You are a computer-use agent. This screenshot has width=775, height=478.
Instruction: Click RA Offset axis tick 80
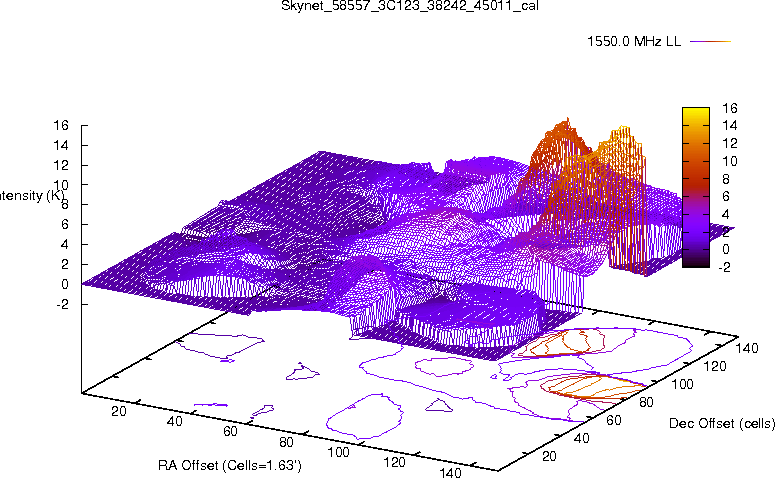(286, 442)
